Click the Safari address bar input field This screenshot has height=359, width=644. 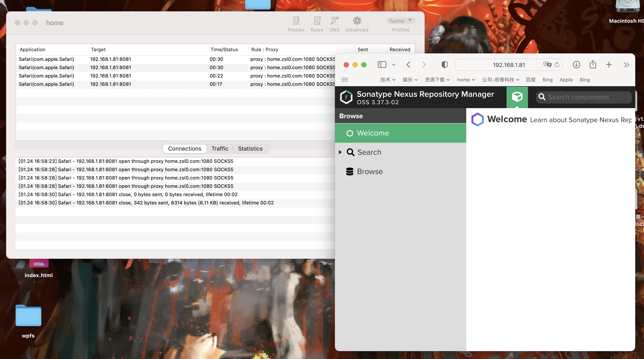pyautogui.click(x=509, y=64)
